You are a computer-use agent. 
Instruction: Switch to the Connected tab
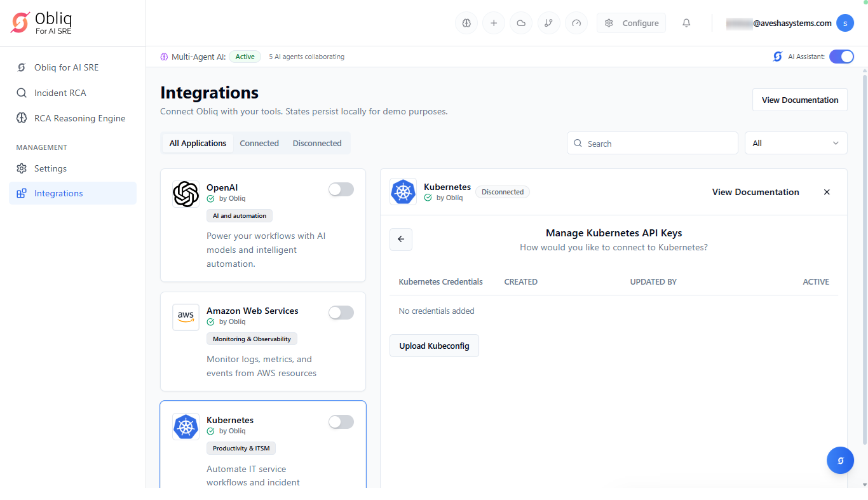[x=259, y=144]
